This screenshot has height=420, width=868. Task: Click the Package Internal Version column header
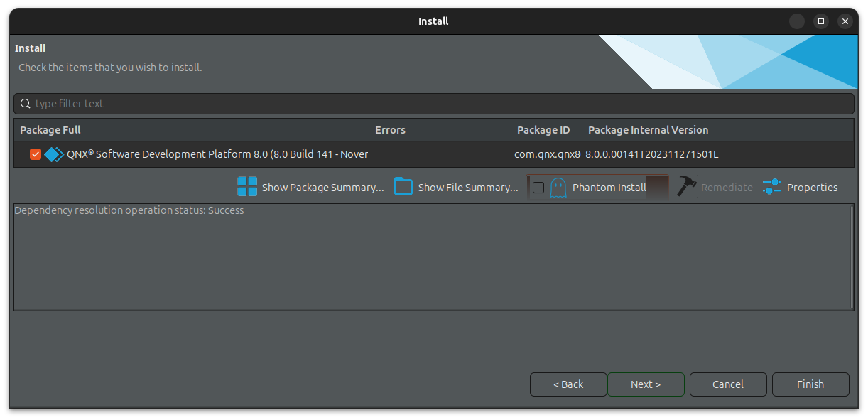717,130
